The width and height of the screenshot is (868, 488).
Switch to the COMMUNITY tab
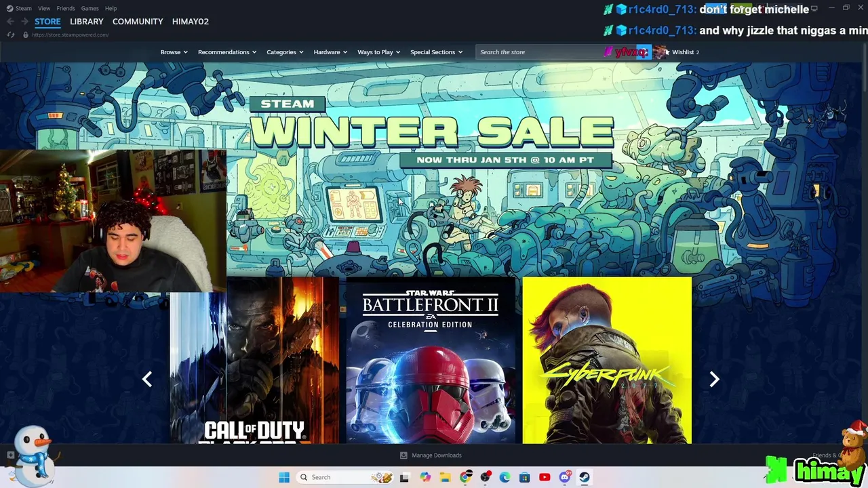[x=138, y=22]
